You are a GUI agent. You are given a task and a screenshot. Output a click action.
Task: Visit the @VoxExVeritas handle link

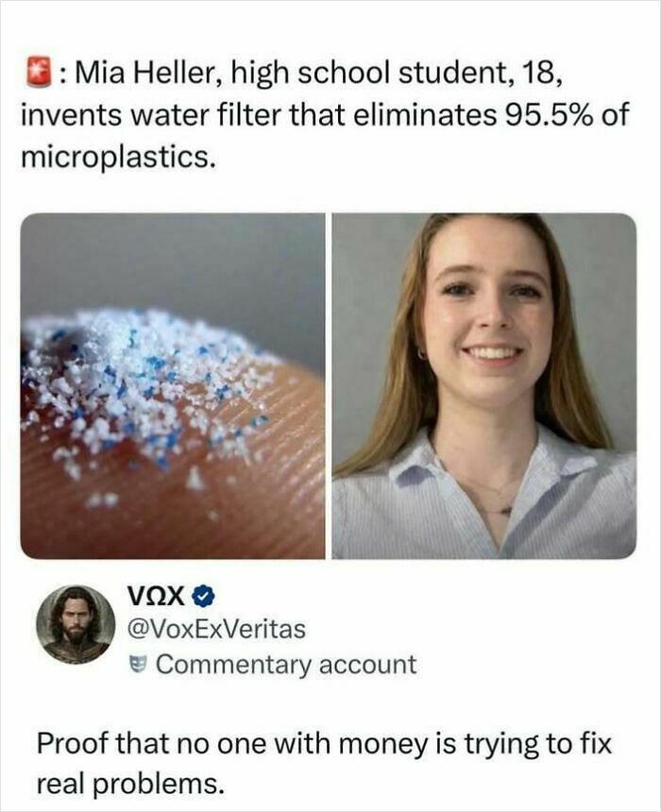click(216, 630)
